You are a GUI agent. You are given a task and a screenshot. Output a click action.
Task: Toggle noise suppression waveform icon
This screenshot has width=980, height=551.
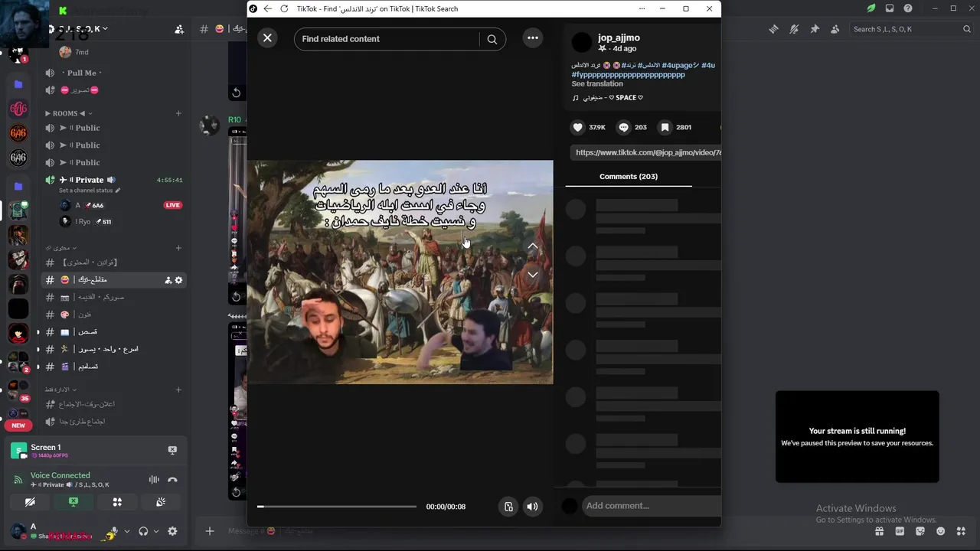pyautogui.click(x=154, y=480)
